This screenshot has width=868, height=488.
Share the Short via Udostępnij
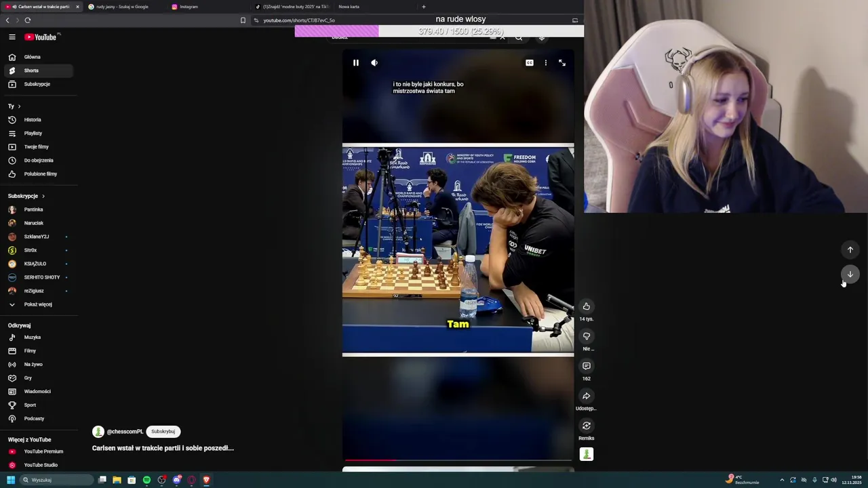pyautogui.click(x=587, y=396)
